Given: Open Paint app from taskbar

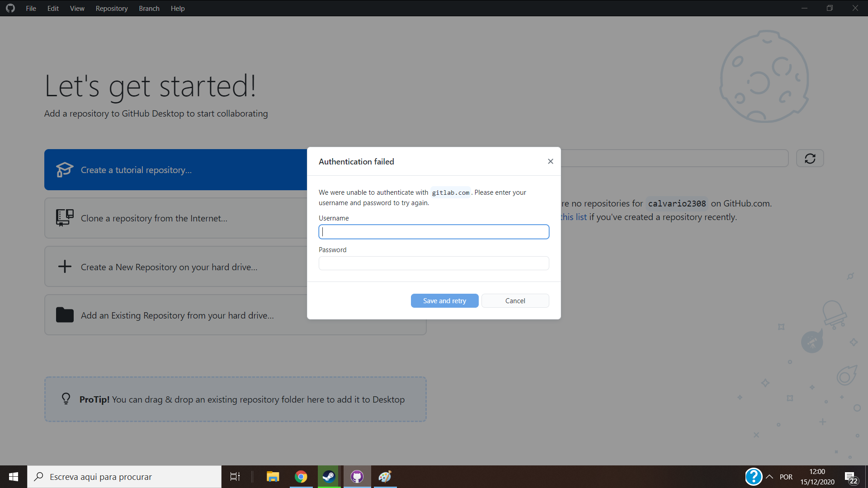Looking at the screenshot, I should (x=385, y=477).
